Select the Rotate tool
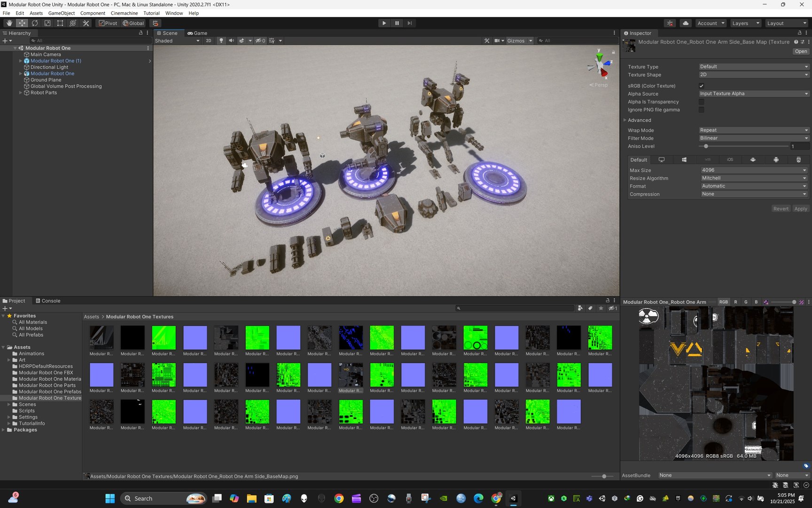 click(35, 23)
